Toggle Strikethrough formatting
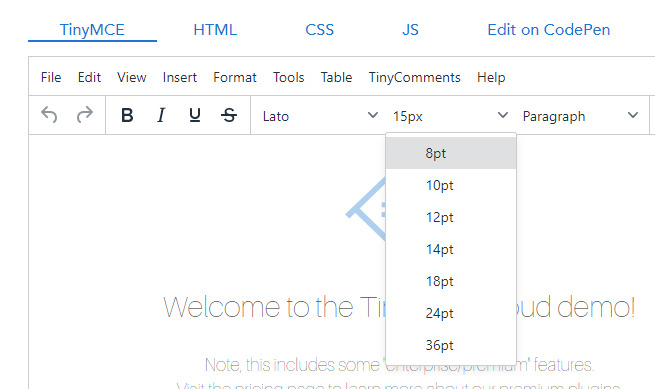 229,115
